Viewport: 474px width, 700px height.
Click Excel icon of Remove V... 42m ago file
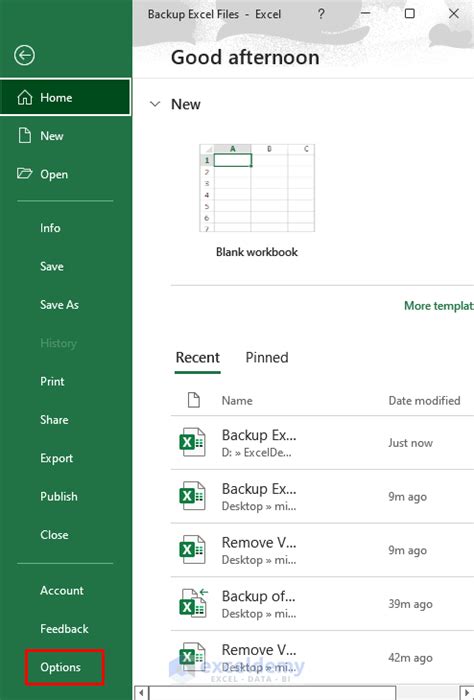pos(192,657)
